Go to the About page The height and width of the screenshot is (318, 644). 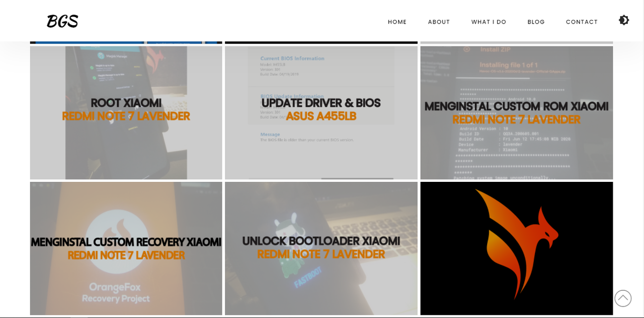point(439,22)
